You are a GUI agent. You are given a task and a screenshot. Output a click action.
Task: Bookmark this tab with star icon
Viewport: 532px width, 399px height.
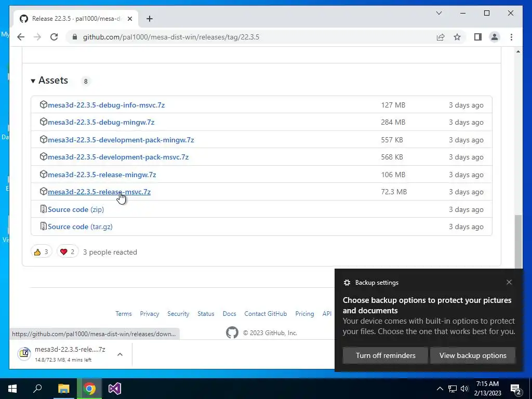(457, 37)
